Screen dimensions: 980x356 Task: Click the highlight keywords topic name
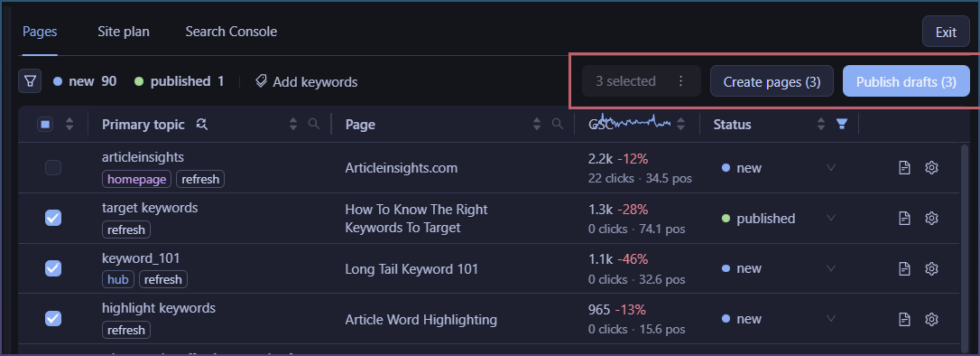point(159,308)
